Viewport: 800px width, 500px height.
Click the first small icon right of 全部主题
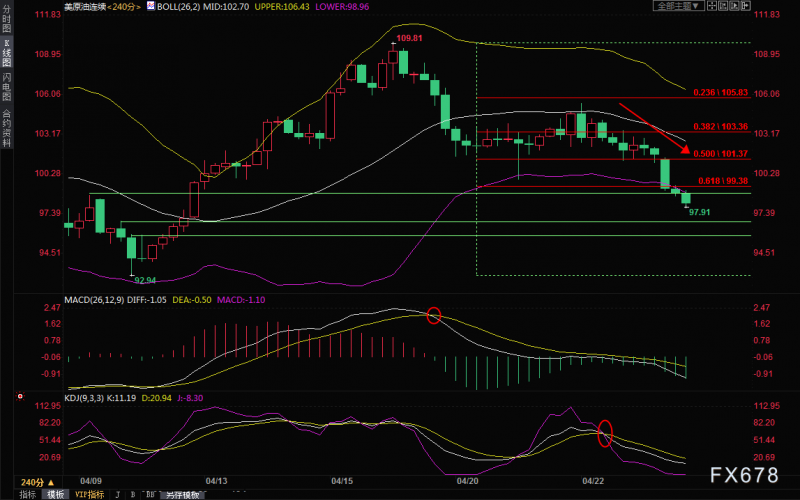[713, 6]
